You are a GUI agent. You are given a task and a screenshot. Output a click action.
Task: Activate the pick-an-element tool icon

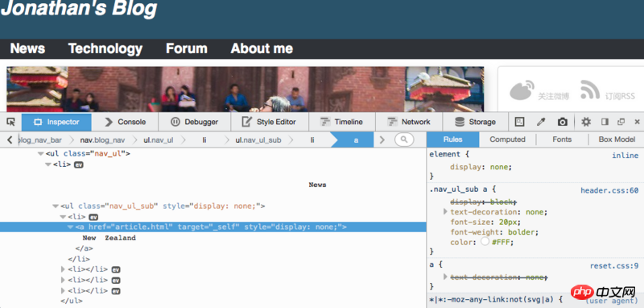pos(10,122)
